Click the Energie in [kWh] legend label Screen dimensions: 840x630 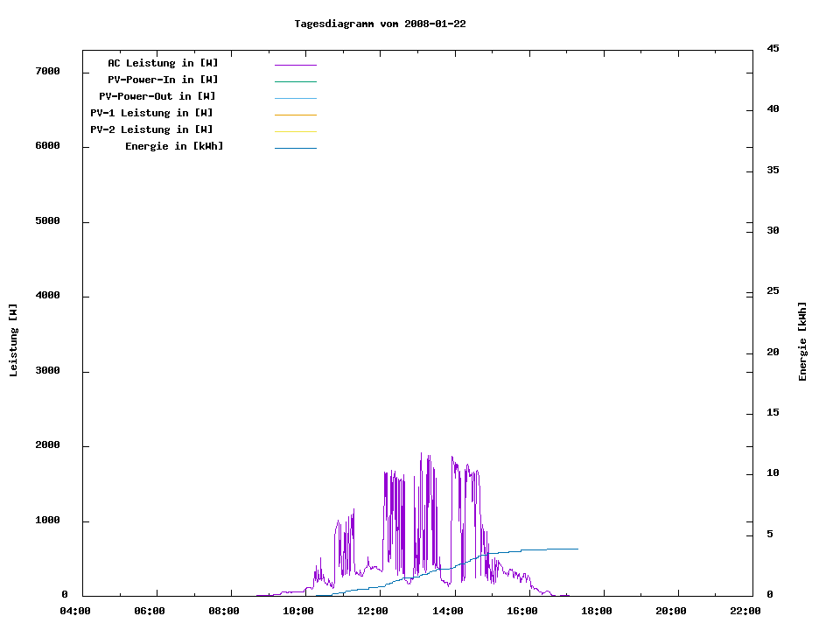pyautogui.click(x=174, y=146)
